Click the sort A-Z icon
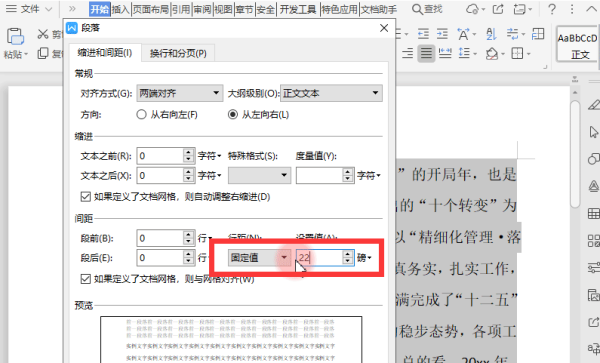The width and height of the screenshot is (600, 363). point(491,34)
